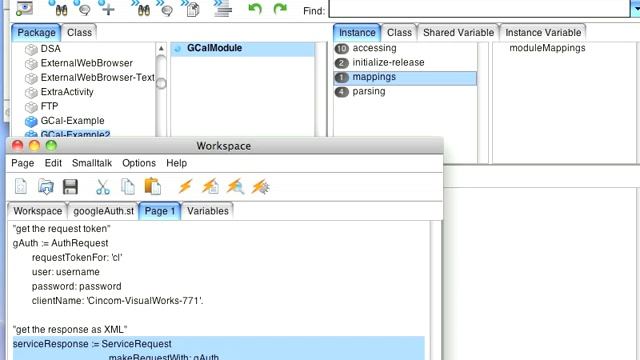Click the Inspect It lightning magnifier icon
The width and height of the screenshot is (640, 360).
236,187
